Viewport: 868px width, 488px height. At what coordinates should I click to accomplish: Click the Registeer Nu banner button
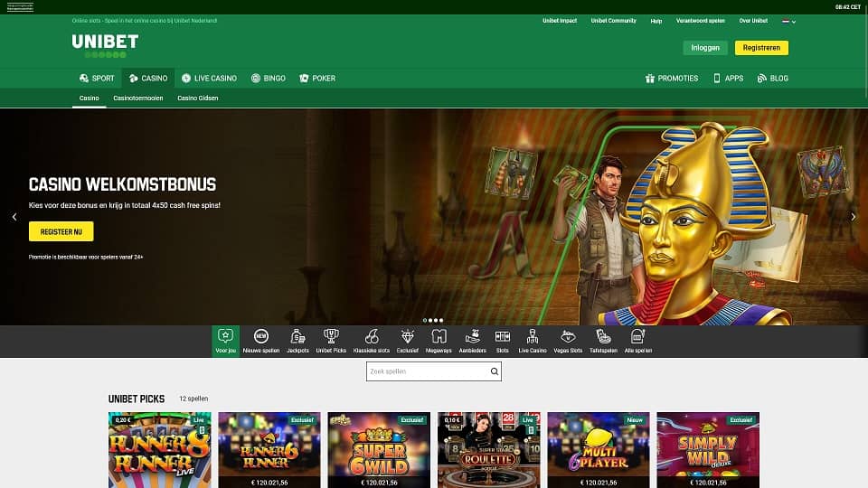[x=61, y=231]
